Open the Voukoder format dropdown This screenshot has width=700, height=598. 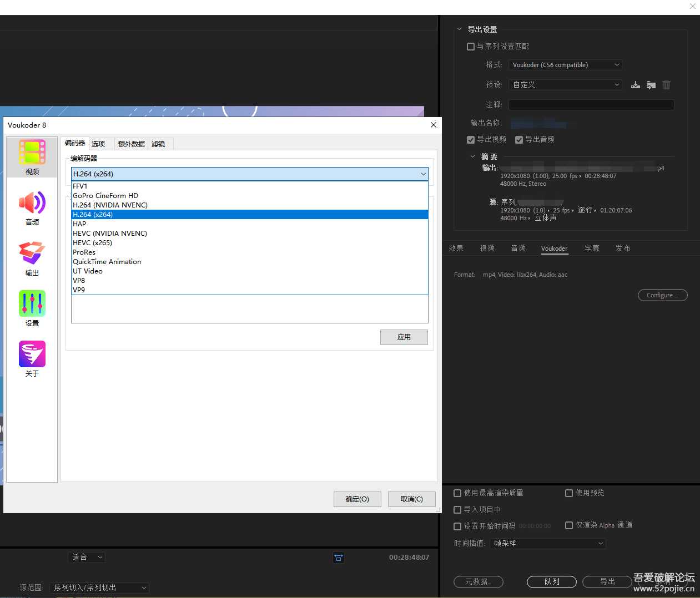pyautogui.click(x=565, y=65)
